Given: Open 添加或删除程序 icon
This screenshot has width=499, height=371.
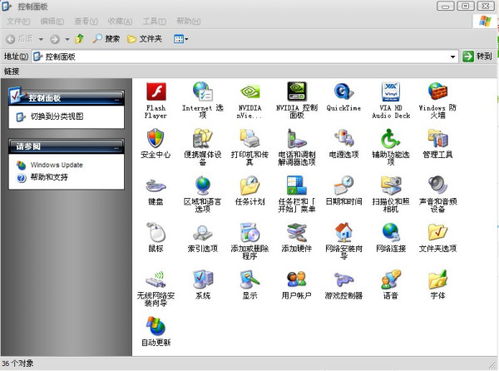Looking at the screenshot, I should click(250, 232).
